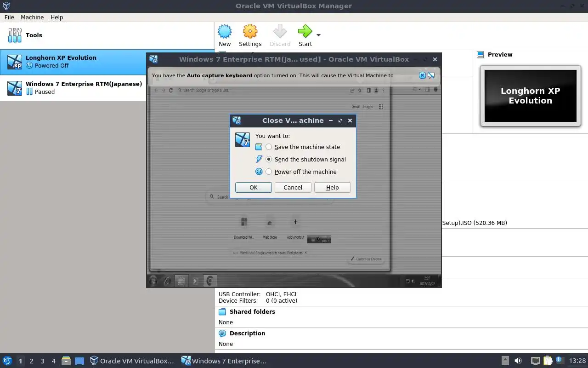The height and width of the screenshot is (368, 588).
Task: Open the file manager icon in taskbar
Action: click(66, 361)
